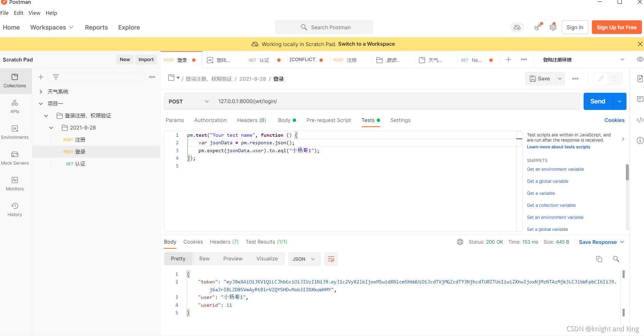Click the network globe icon by status
644x336 pixels.
coord(460,242)
